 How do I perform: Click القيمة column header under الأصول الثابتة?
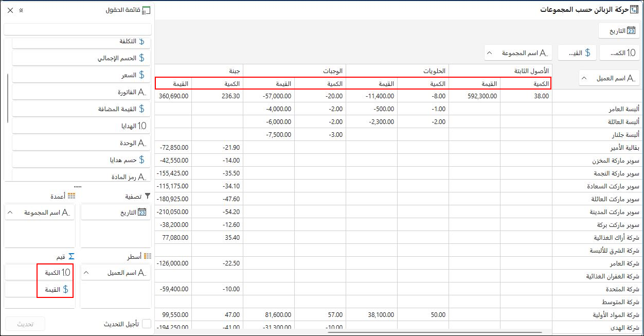(x=474, y=83)
